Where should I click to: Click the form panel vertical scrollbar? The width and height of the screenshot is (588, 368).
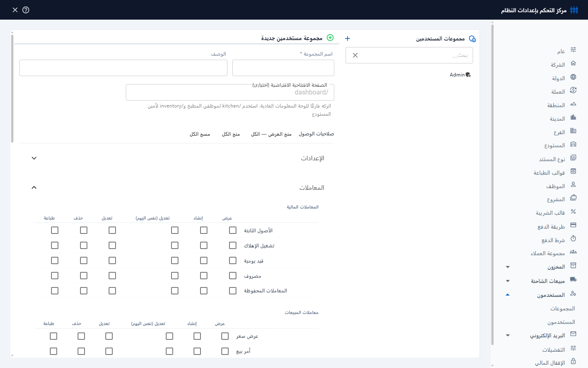pyautogui.click(x=12, y=88)
